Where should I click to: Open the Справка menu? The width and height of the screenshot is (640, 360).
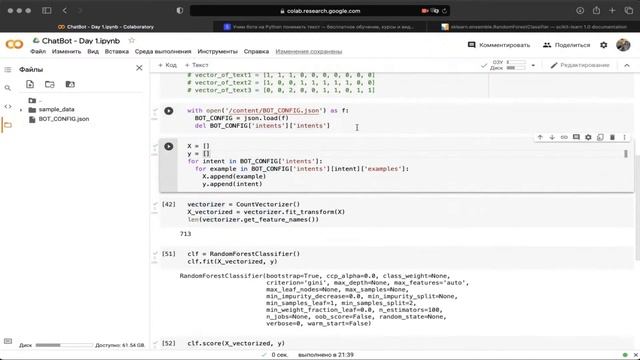(x=256, y=51)
